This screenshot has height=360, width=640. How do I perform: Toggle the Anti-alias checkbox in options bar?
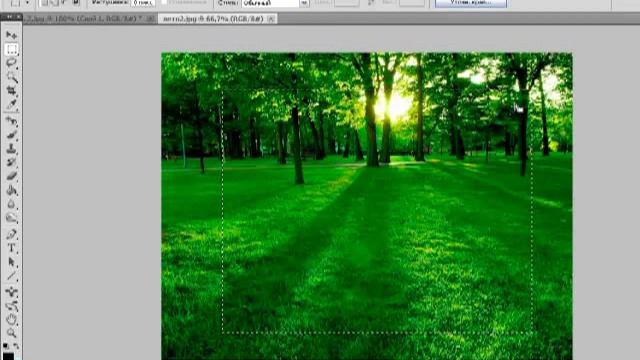pyautogui.click(x=164, y=2)
